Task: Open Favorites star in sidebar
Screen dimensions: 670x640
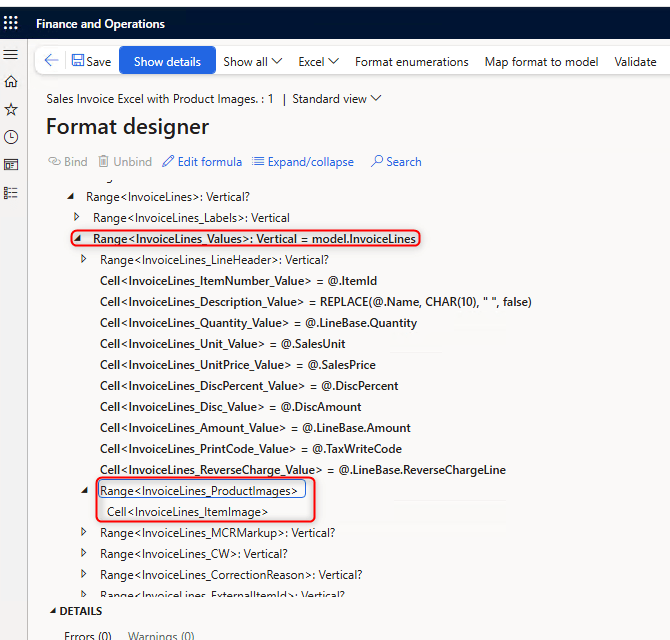Action: pos(11,109)
